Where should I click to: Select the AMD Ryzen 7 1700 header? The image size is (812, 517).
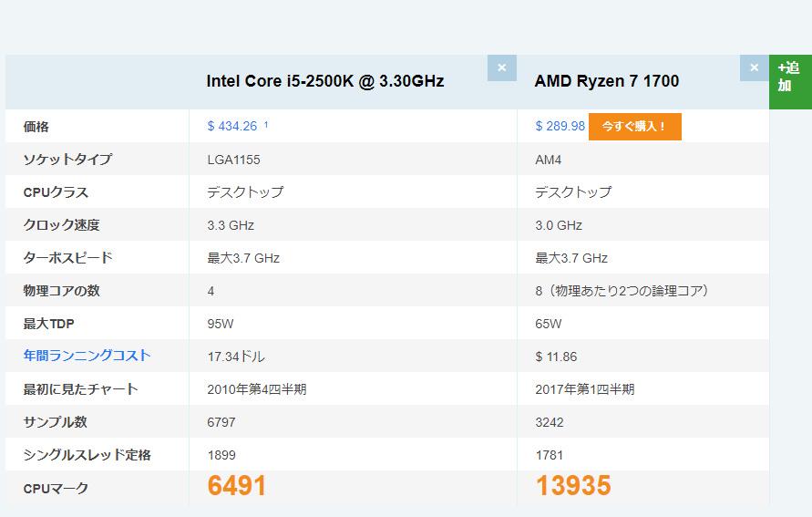click(607, 81)
